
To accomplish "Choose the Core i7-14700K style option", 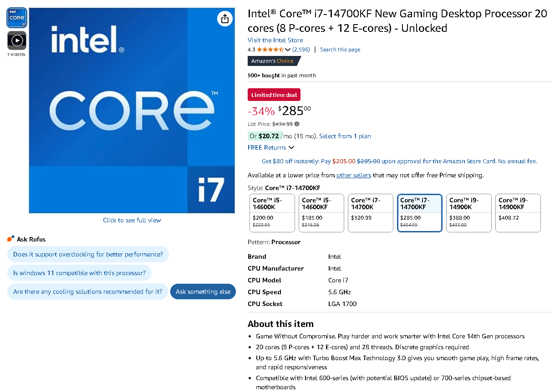I will (x=370, y=213).
